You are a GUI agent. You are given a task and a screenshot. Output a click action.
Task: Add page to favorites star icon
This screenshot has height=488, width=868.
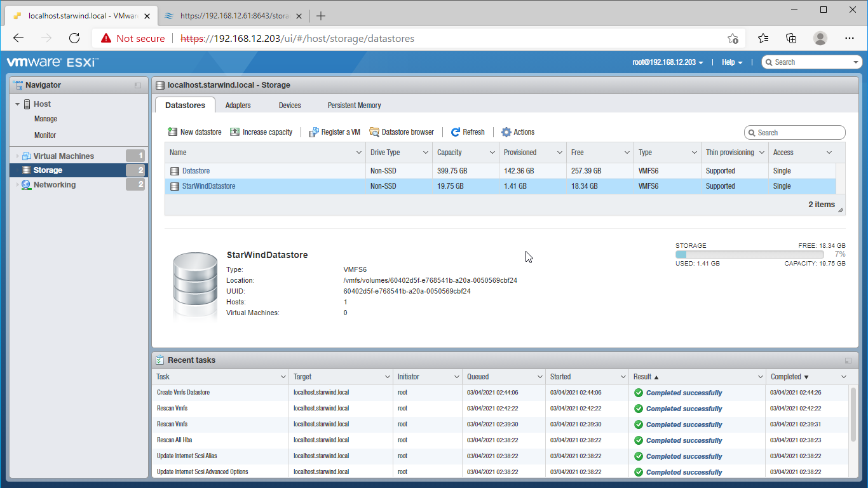pyautogui.click(x=733, y=38)
